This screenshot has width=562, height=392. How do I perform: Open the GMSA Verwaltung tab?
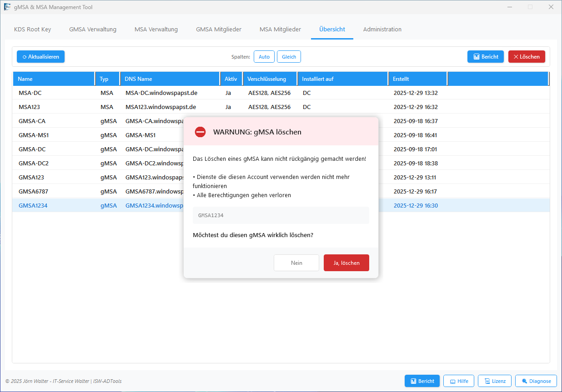93,30
